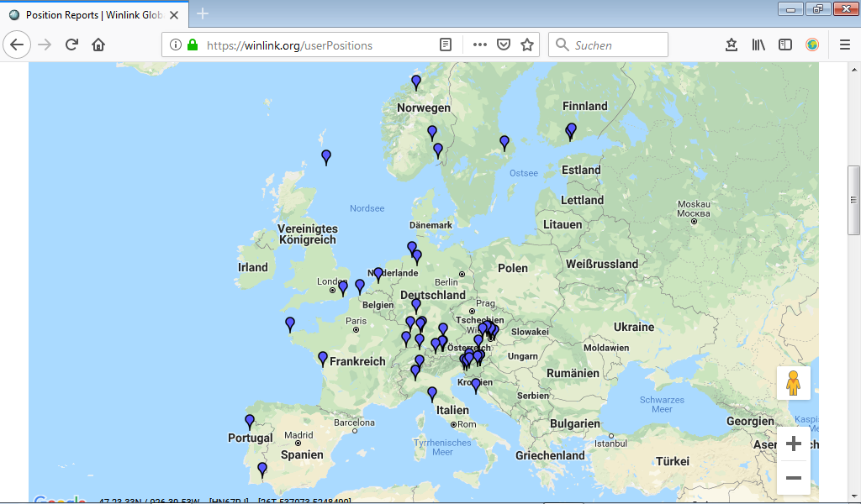861x504 pixels.
Task: Save this page to Pocket
Action: 504,45
